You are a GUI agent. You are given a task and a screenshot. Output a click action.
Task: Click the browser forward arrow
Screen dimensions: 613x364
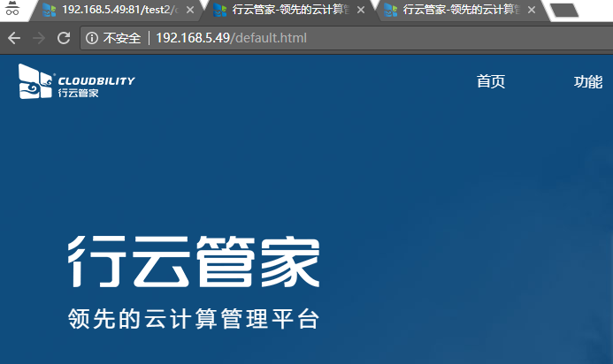point(39,38)
